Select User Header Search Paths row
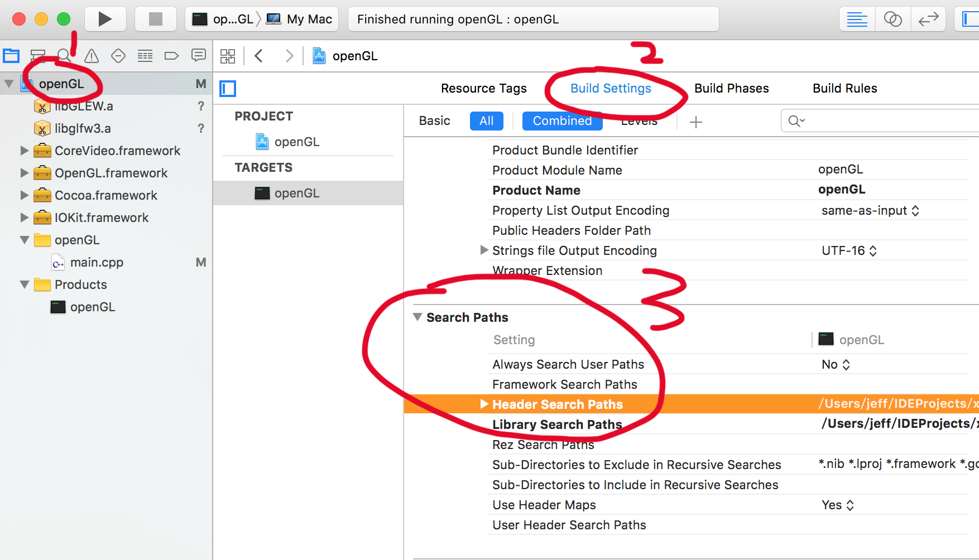 point(691,525)
